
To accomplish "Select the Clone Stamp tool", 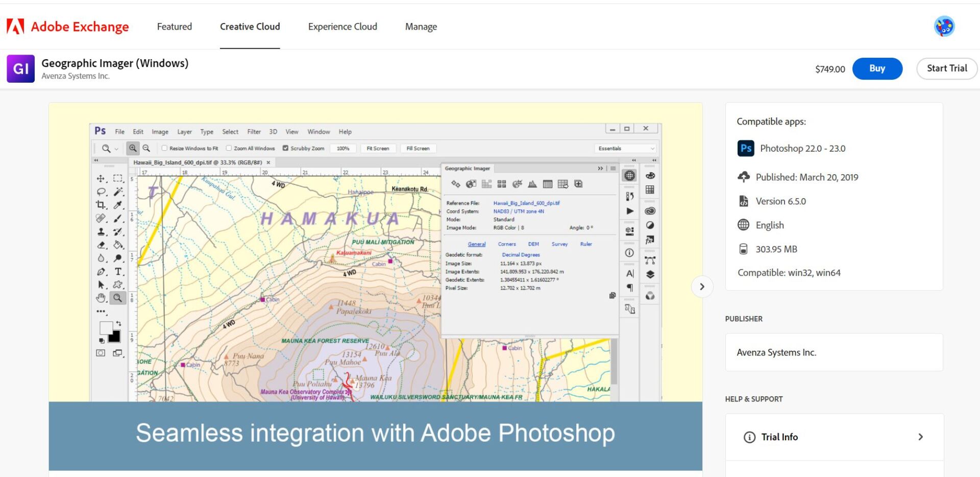I will pyautogui.click(x=101, y=231).
